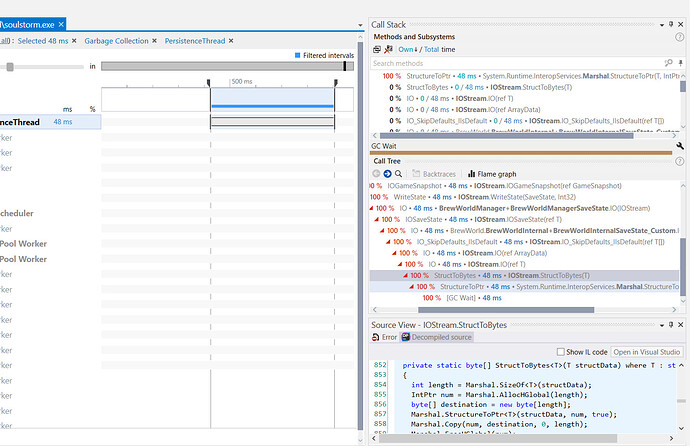Image resolution: width=690 pixels, height=446 pixels.
Task: Click the Call Tree forward arrow
Action: (x=387, y=174)
